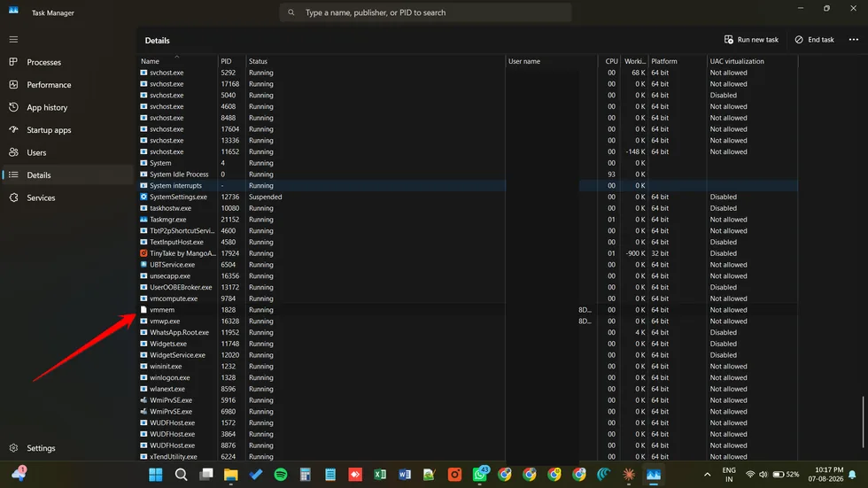Sort by the PID column header
This screenshot has height=488, width=868.
231,61
